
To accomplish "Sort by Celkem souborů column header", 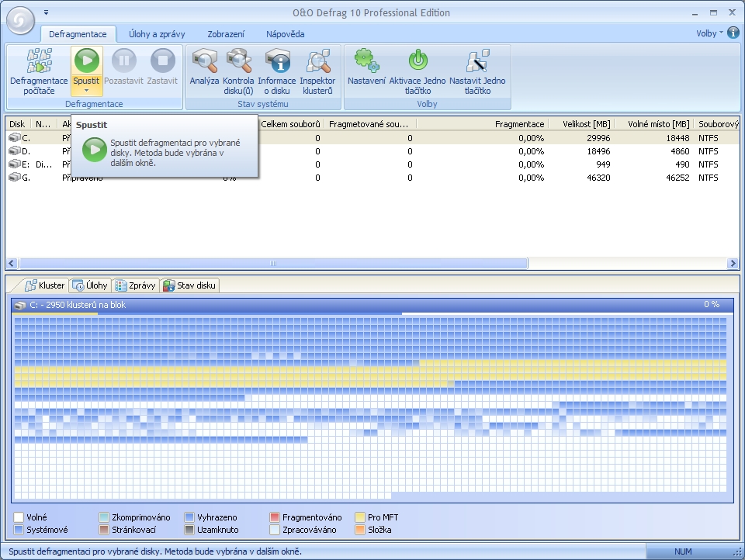I will coord(291,124).
